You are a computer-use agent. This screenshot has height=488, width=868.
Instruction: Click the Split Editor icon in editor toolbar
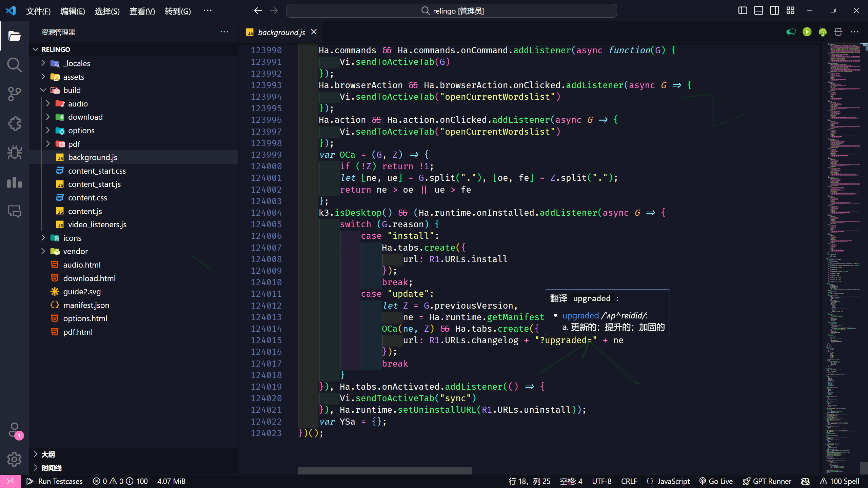pos(839,32)
